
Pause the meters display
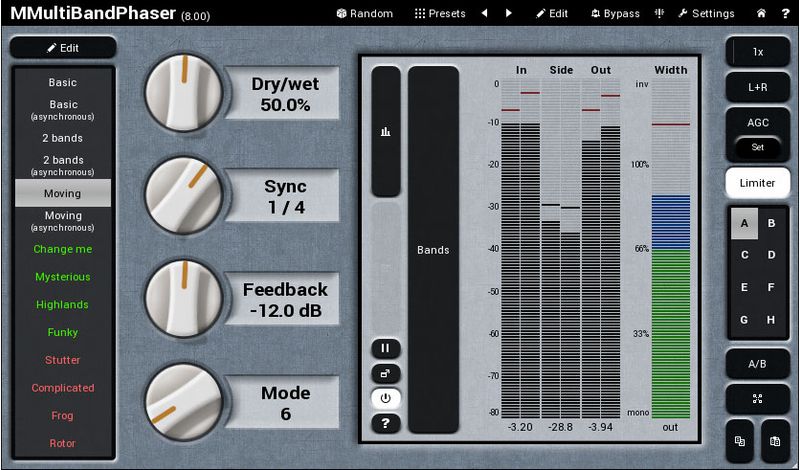pyautogui.click(x=385, y=348)
